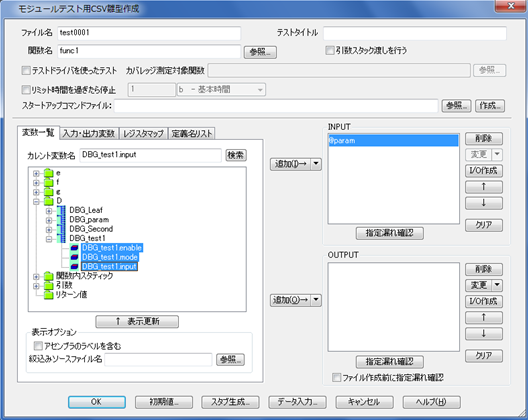Screen dimensions: 528x420
Task: Switch to the 入力・出力変数 tab
Action: [x=89, y=134]
